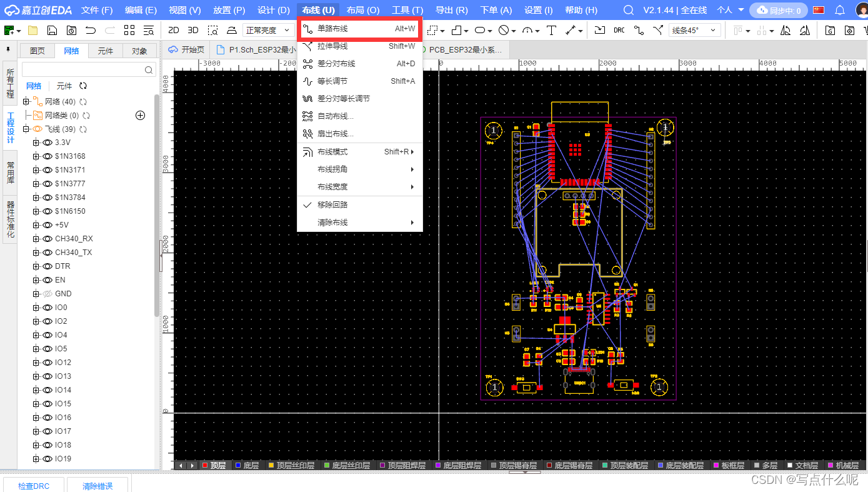
Task: Open the 放置 (P) menu
Action: [x=229, y=10]
